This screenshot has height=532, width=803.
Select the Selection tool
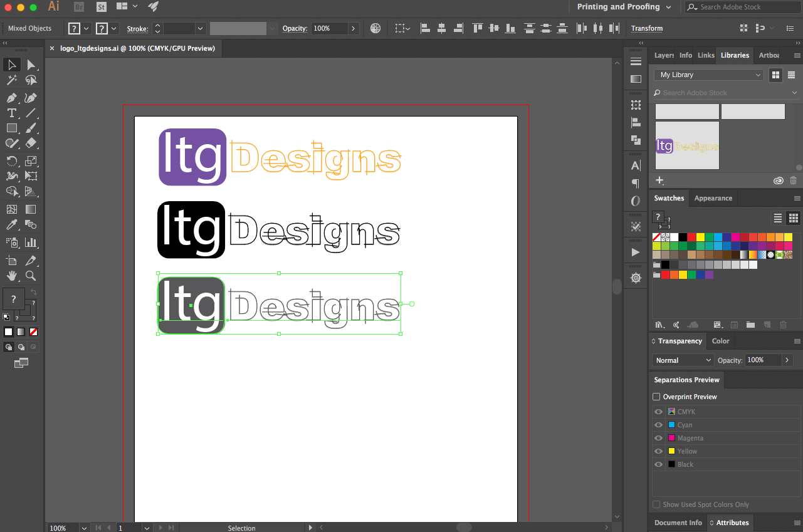[11, 65]
